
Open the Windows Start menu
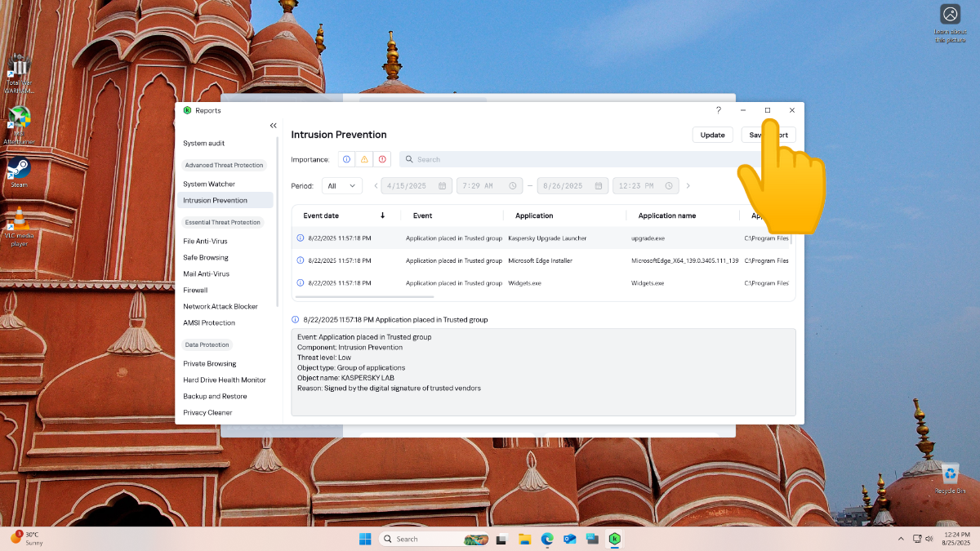coord(365,539)
